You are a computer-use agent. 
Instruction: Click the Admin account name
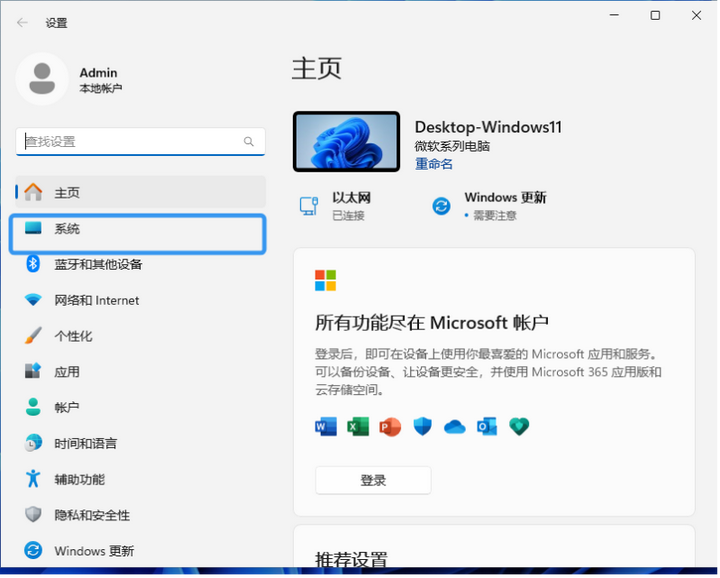point(99,73)
